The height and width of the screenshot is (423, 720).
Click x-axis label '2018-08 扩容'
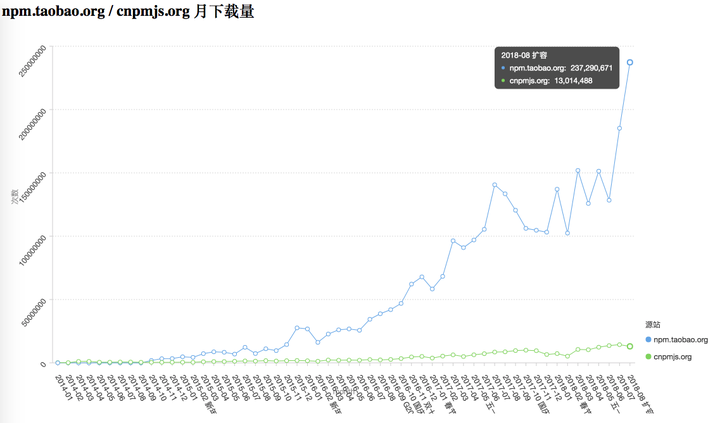pos(639,394)
